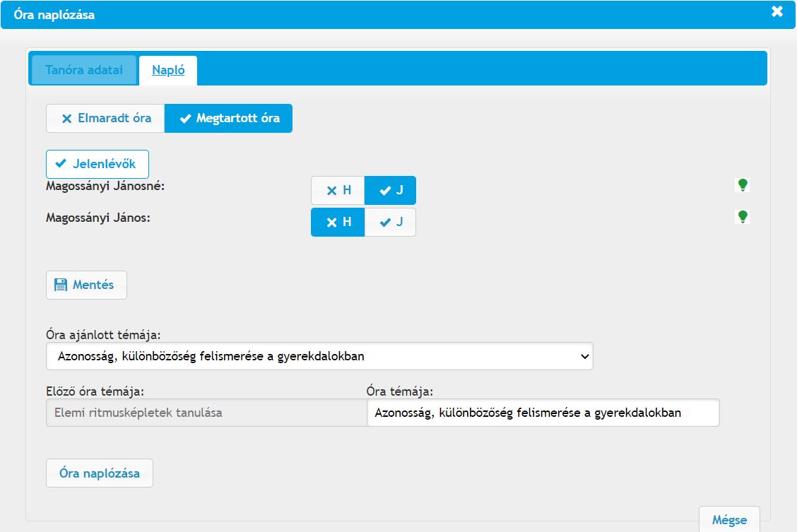Click the Előző óra témája field

click(205, 413)
